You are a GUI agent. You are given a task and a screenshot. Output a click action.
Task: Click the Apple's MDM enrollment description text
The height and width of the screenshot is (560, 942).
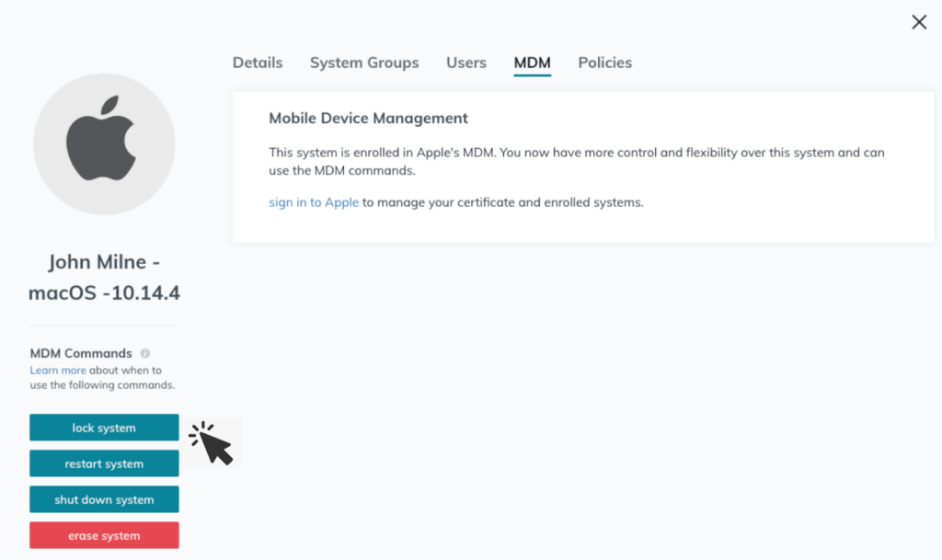(x=576, y=161)
